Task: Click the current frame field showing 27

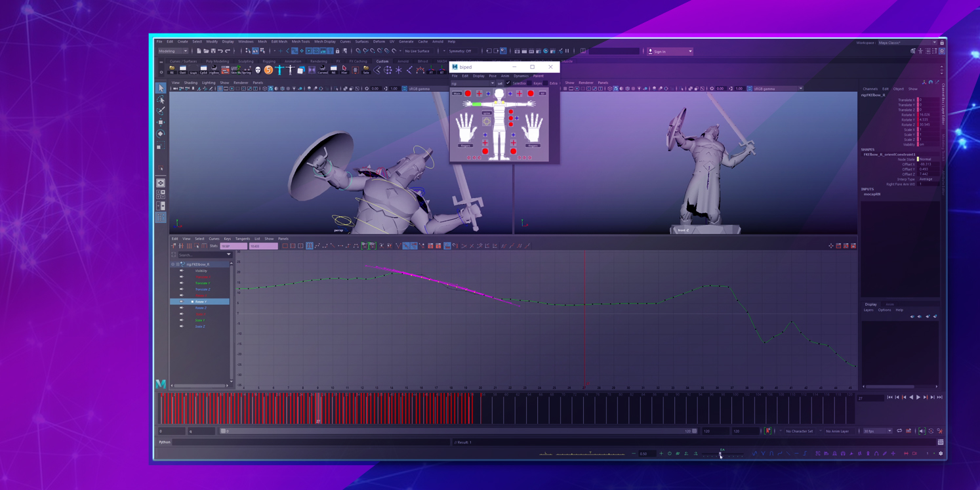Action: coord(870,398)
